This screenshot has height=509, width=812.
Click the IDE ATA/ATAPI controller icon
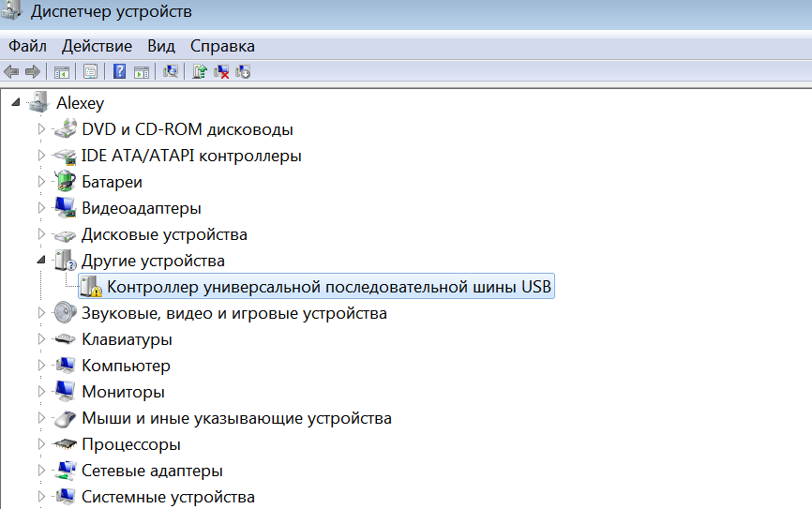tap(66, 156)
